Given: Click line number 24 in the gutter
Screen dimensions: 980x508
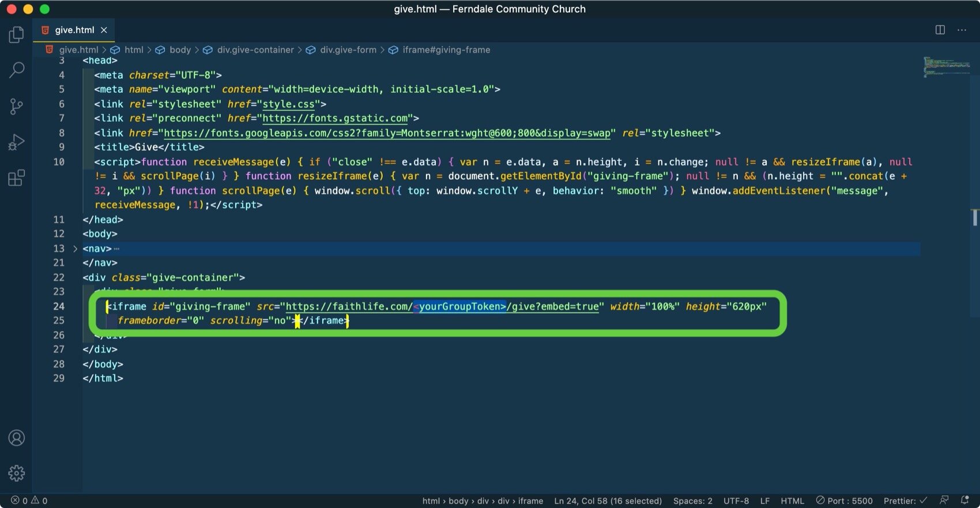Looking at the screenshot, I should click(x=59, y=306).
